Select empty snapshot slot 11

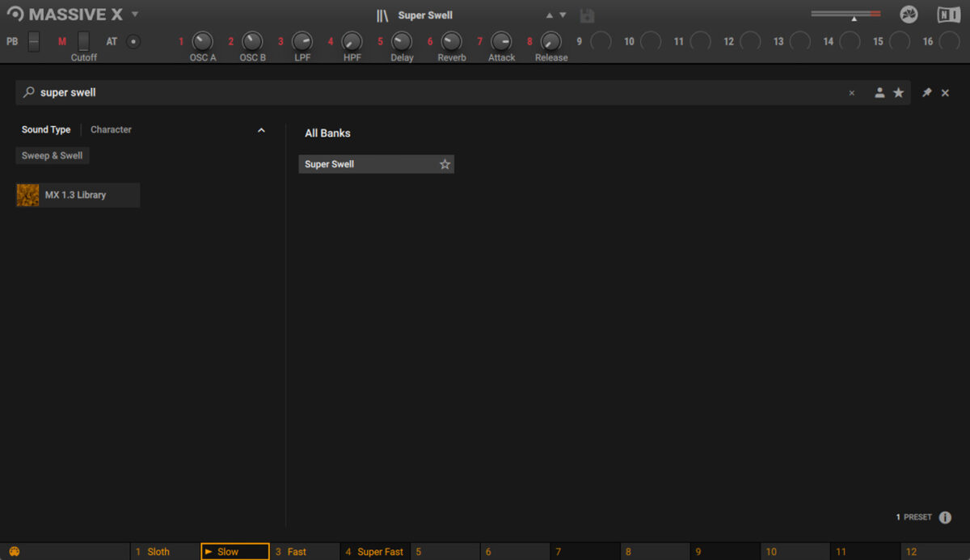(866, 552)
